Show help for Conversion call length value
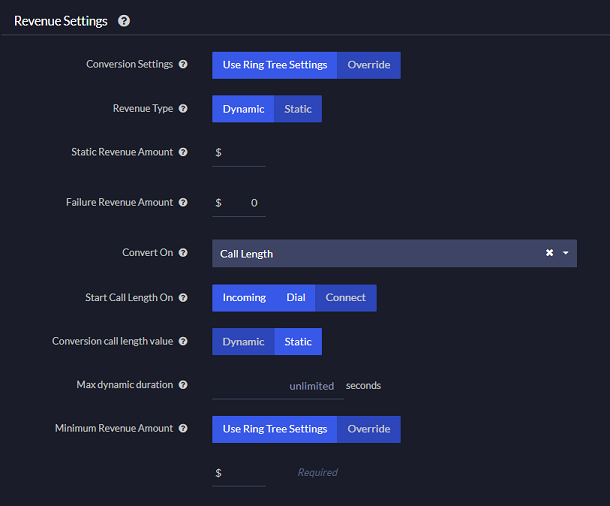This screenshot has width=610, height=506. click(x=183, y=341)
